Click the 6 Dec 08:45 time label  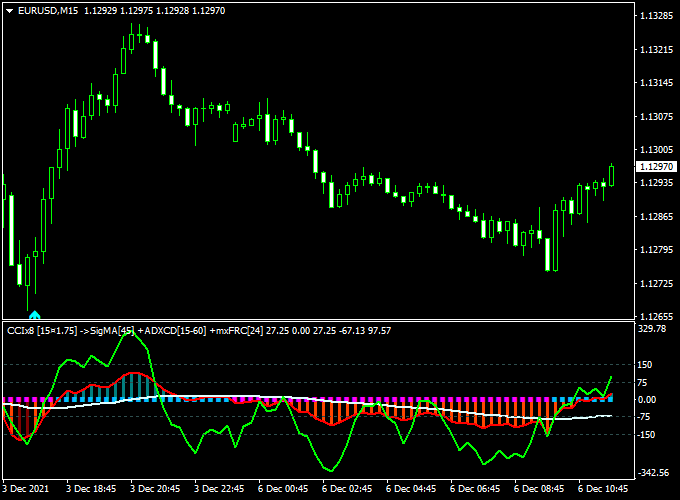tap(539, 489)
